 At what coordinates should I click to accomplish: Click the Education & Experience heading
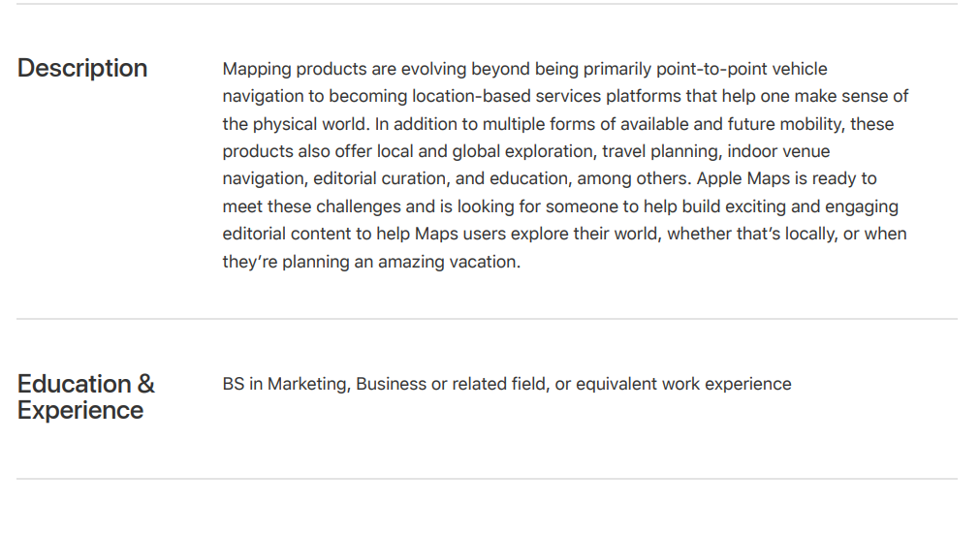85,396
